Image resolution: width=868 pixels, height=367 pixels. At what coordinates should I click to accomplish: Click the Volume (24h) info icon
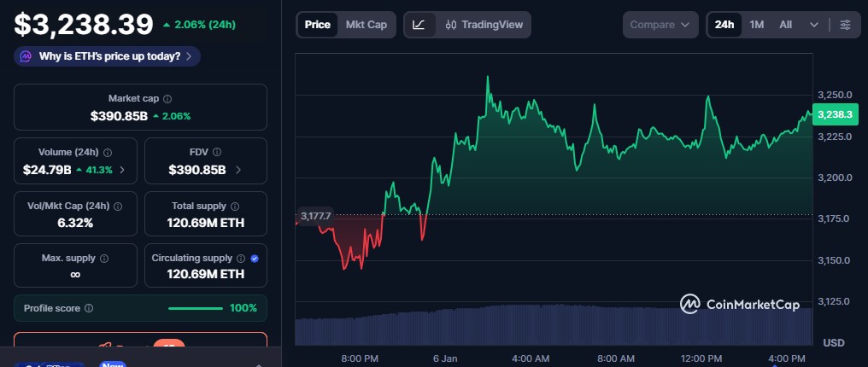[107, 153]
